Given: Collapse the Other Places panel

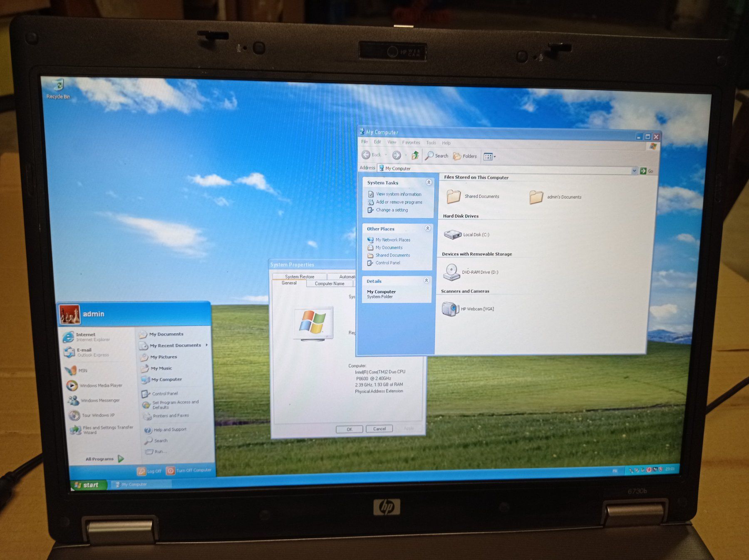Looking at the screenshot, I should click(427, 228).
